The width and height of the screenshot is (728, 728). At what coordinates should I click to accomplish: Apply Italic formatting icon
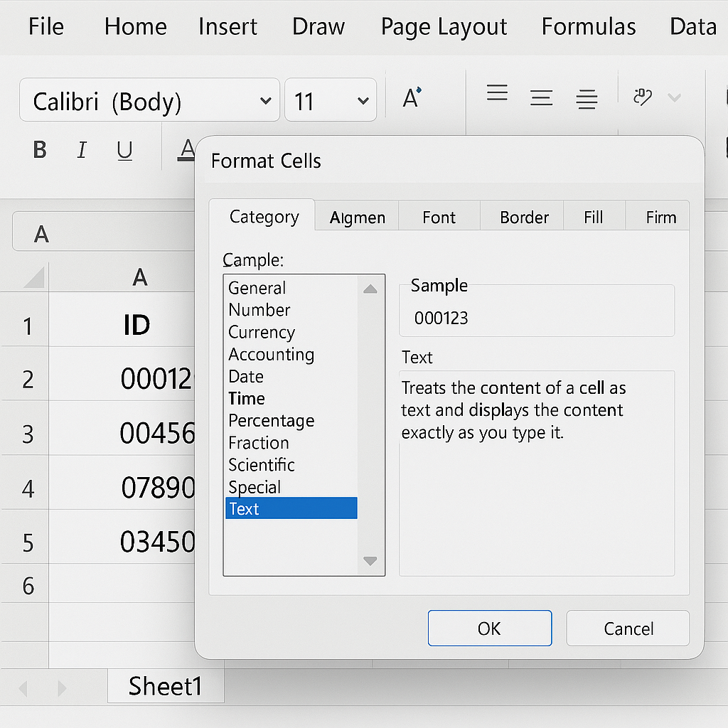click(x=82, y=150)
